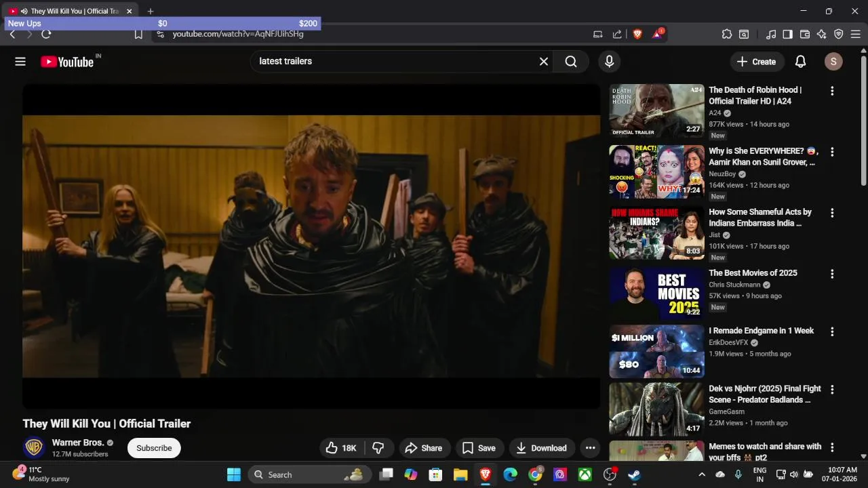
Task: Select the 'They Will Kill You' browser tab
Action: (x=71, y=11)
